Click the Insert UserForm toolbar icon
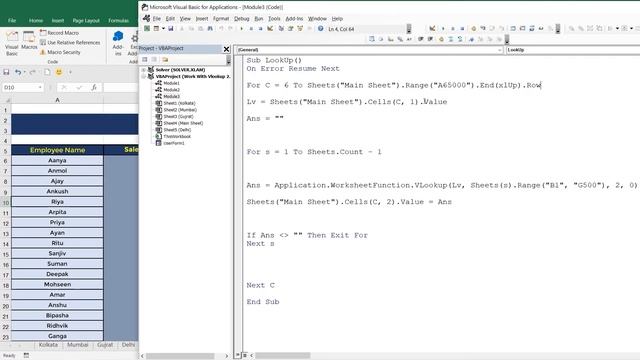 (156, 29)
